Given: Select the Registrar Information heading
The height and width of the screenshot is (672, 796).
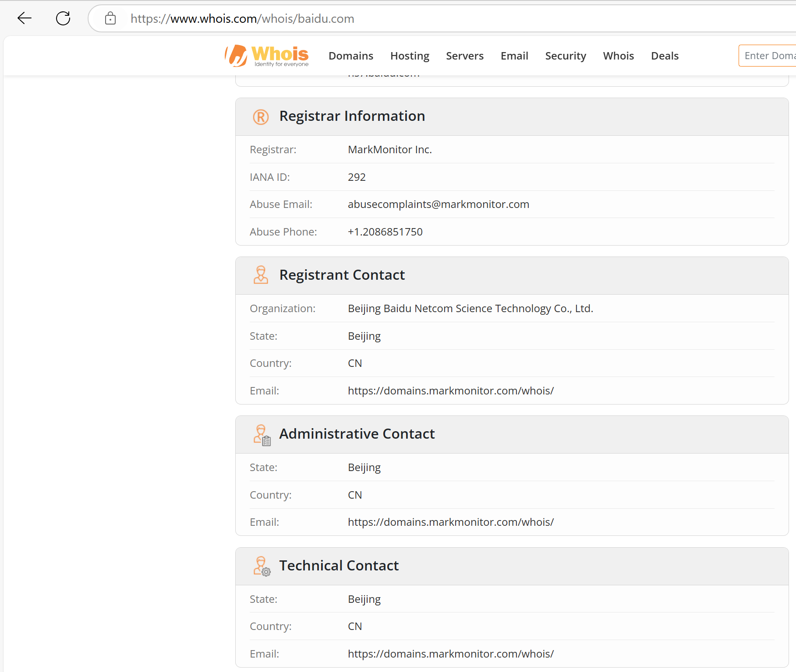Looking at the screenshot, I should pyautogui.click(x=352, y=116).
